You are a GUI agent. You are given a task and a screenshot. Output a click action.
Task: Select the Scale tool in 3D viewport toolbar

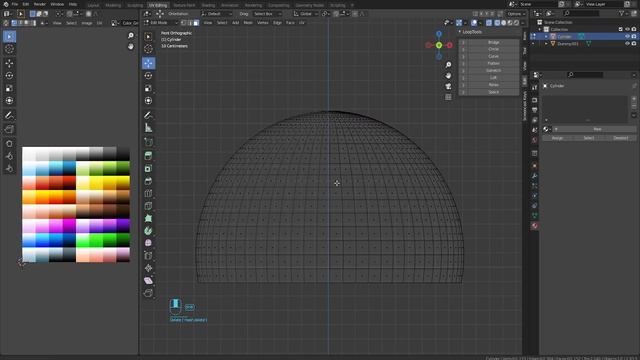(148, 88)
